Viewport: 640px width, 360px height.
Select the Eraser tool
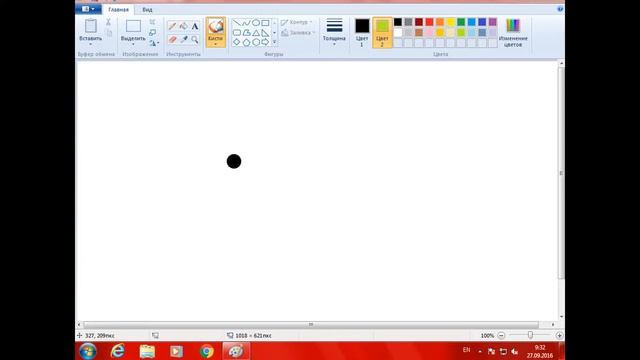173,39
